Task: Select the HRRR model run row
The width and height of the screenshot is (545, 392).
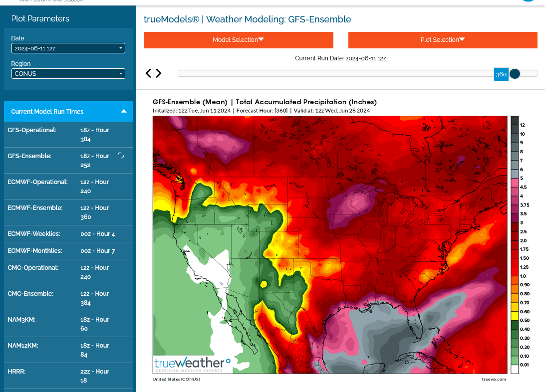Action: pos(68,376)
